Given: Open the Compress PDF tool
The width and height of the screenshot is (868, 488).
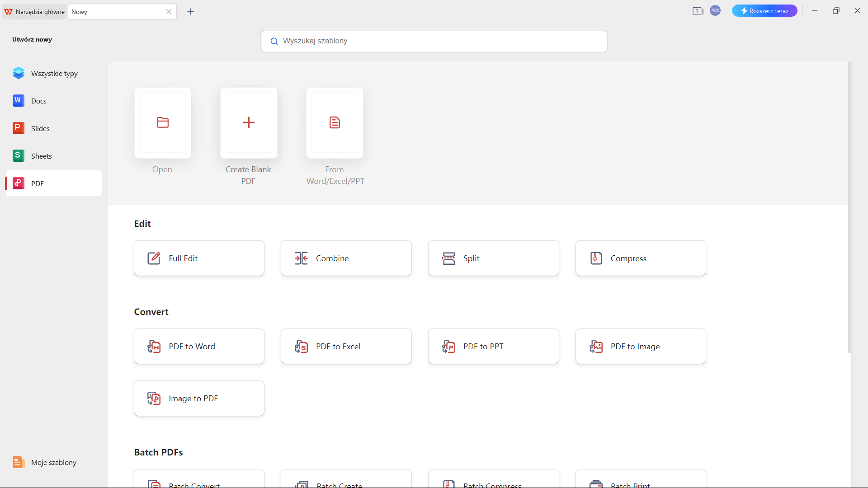Looking at the screenshot, I should (640, 258).
